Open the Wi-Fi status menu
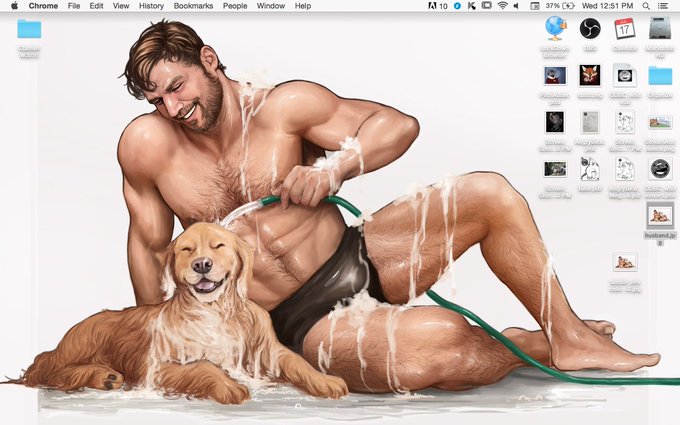 click(x=503, y=6)
